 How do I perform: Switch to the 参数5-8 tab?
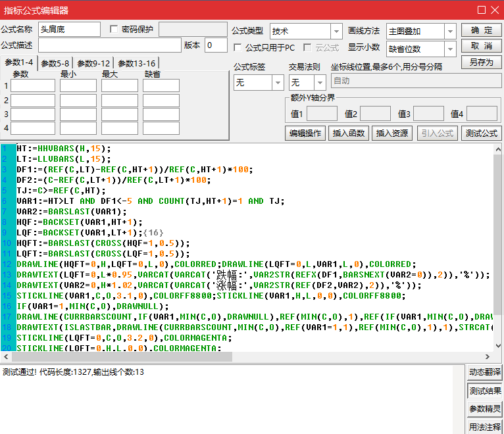tap(55, 63)
